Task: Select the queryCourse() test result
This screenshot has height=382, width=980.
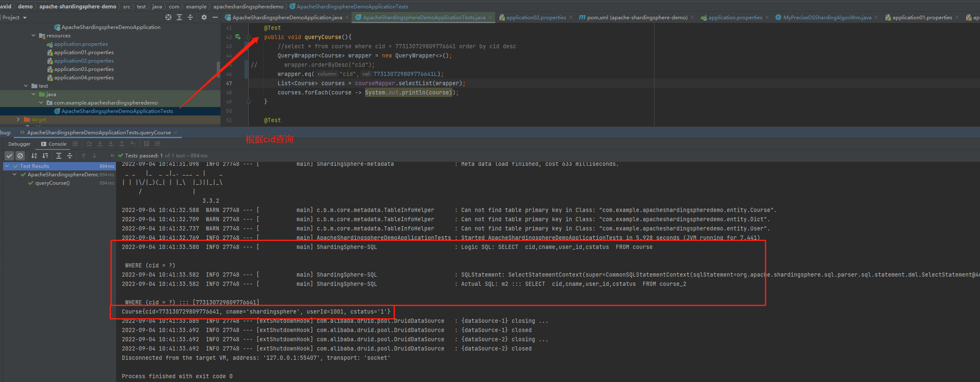Action: 52,183
